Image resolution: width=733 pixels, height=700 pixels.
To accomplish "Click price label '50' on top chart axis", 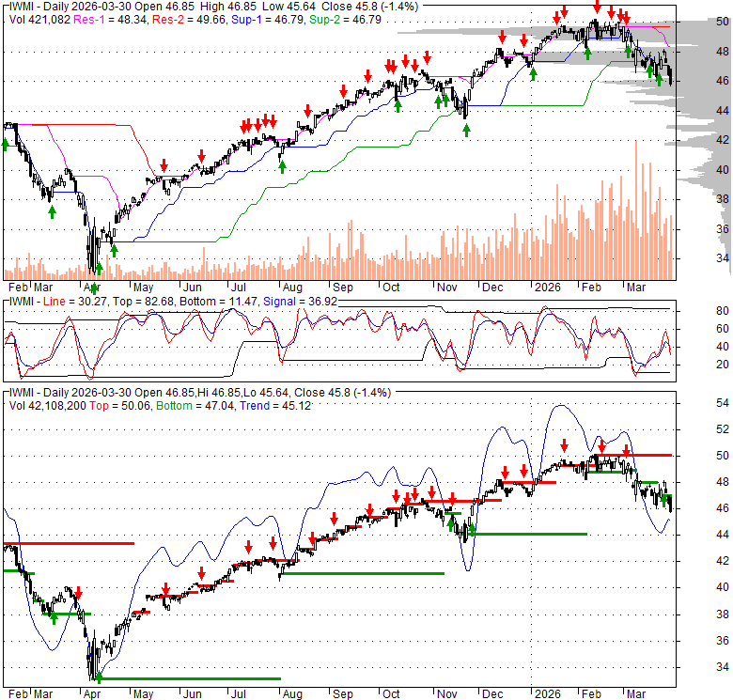I will point(723,22).
